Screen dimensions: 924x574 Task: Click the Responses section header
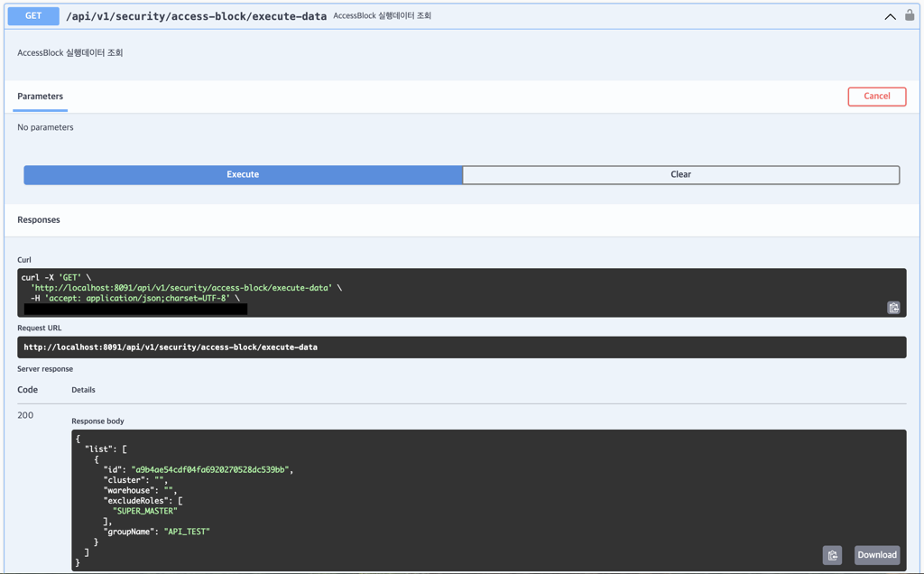tap(39, 219)
